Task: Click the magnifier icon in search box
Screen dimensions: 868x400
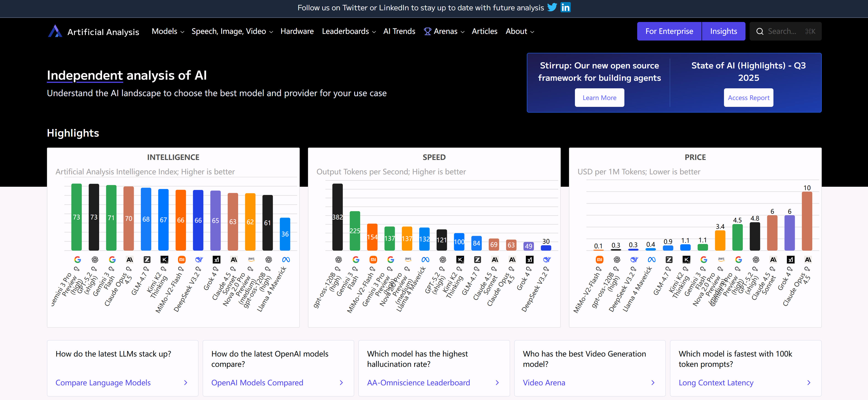Action: [x=760, y=31]
